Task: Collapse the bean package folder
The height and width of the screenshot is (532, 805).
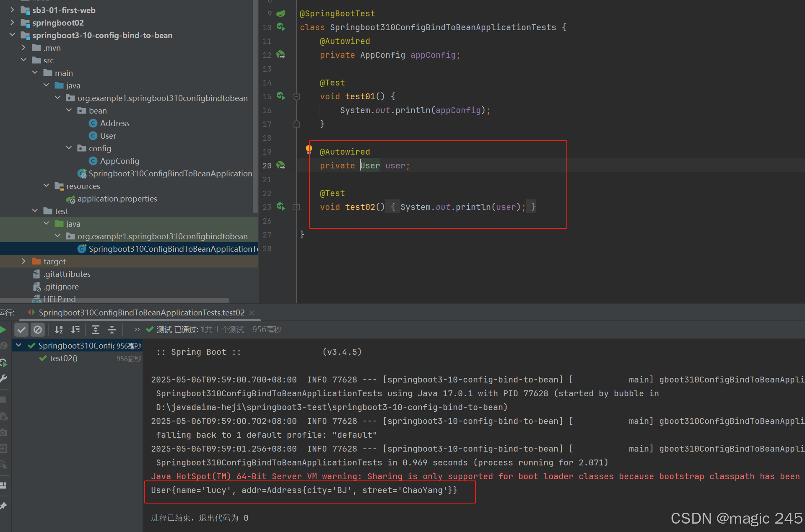Action: [69, 111]
